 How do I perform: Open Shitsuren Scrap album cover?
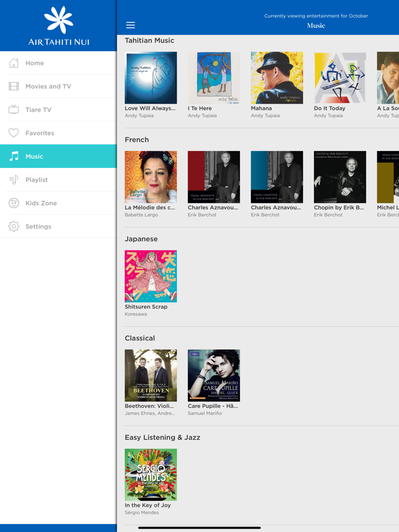151,276
